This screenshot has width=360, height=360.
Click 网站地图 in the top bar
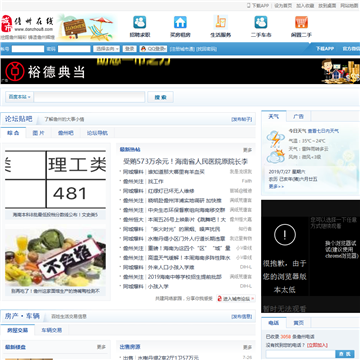tap(349, 6)
